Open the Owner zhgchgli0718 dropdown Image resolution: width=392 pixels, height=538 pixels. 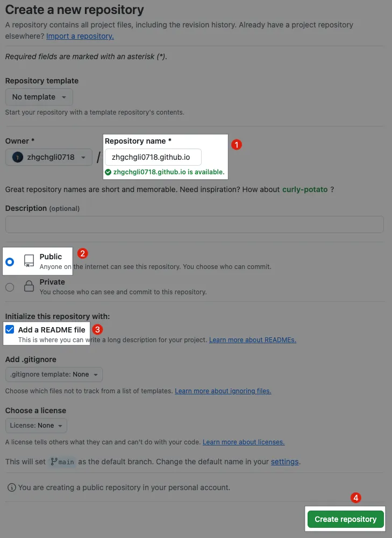point(48,158)
